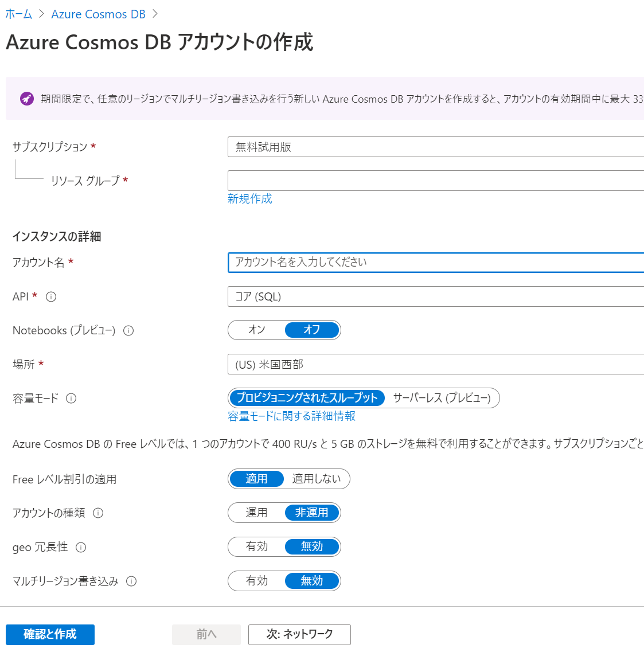
Task: Open 容量モードに関する詳細情報 link
Action: tap(292, 416)
